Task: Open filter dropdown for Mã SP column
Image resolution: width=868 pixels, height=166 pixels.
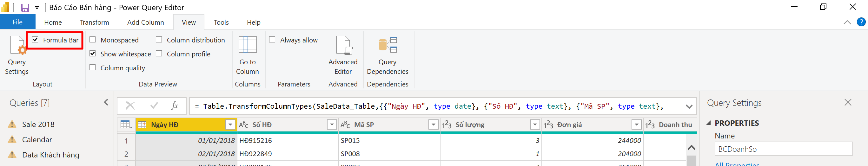Action: coord(433,125)
